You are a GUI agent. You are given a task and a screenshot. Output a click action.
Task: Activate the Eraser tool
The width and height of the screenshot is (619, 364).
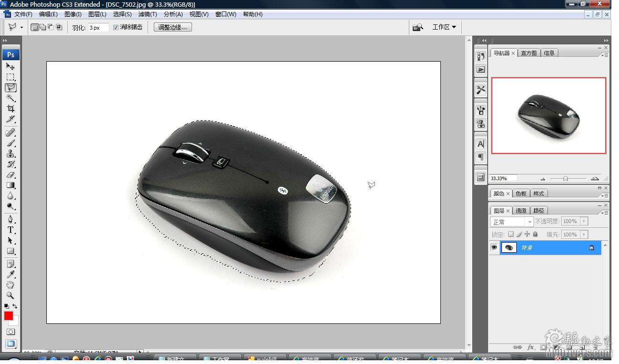[11, 175]
